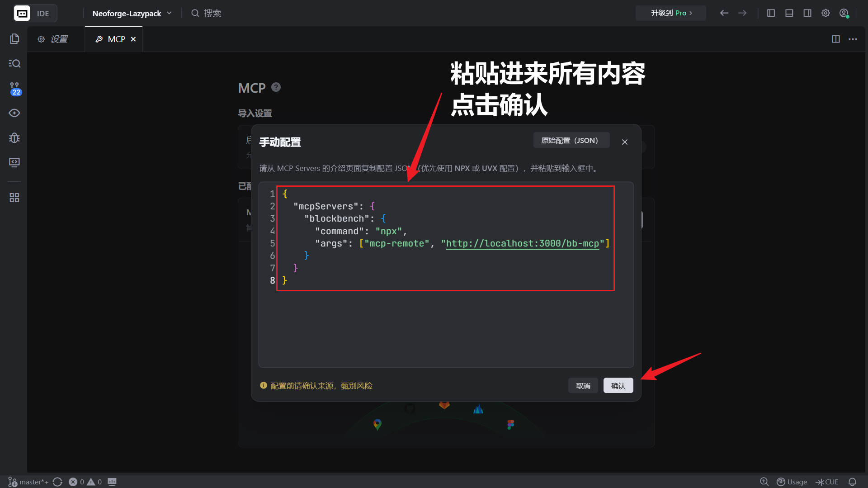The width and height of the screenshot is (868, 488).
Task: Toggle the left sidebar layout icon
Action: (771, 13)
